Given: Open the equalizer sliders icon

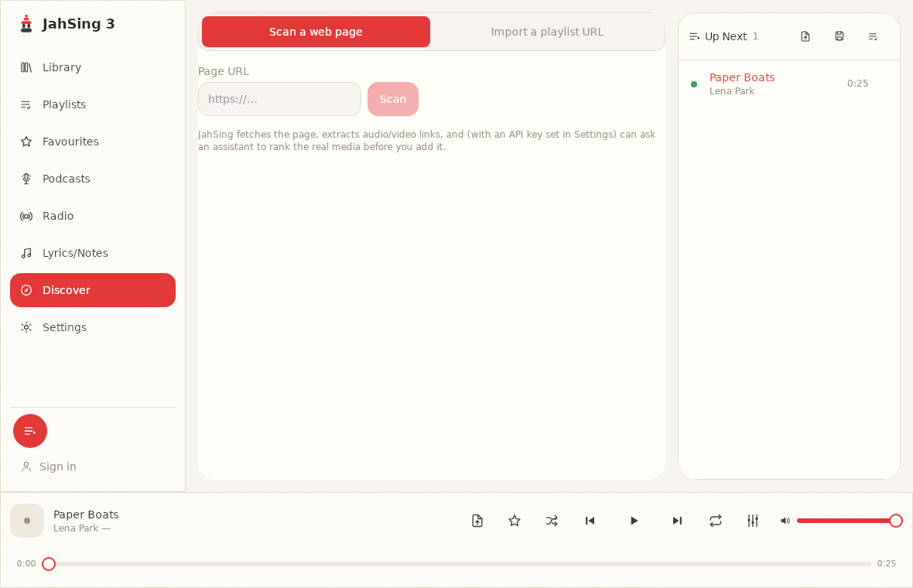Looking at the screenshot, I should (753, 521).
